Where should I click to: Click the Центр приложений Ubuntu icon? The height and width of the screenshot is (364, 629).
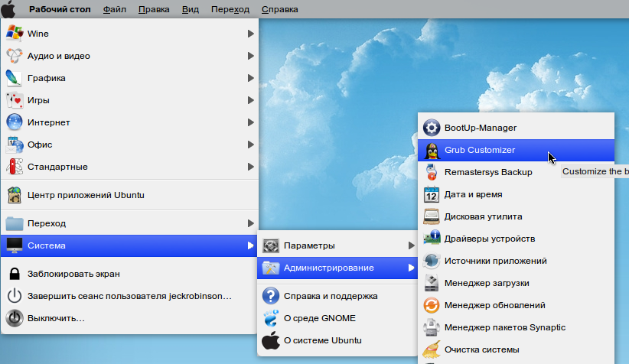[x=15, y=195]
